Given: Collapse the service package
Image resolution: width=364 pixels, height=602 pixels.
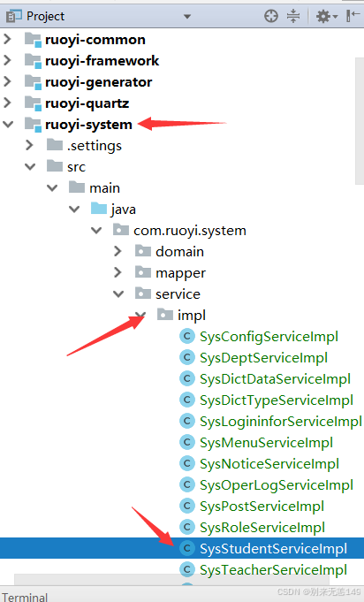Looking at the screenshot, I should [118, 294].
